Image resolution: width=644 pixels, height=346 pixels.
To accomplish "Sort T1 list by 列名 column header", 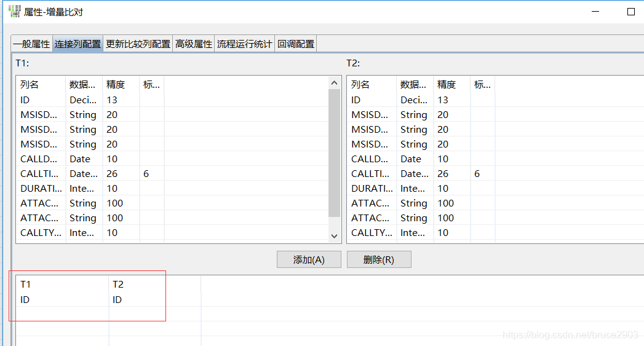I will pos(41,85).
